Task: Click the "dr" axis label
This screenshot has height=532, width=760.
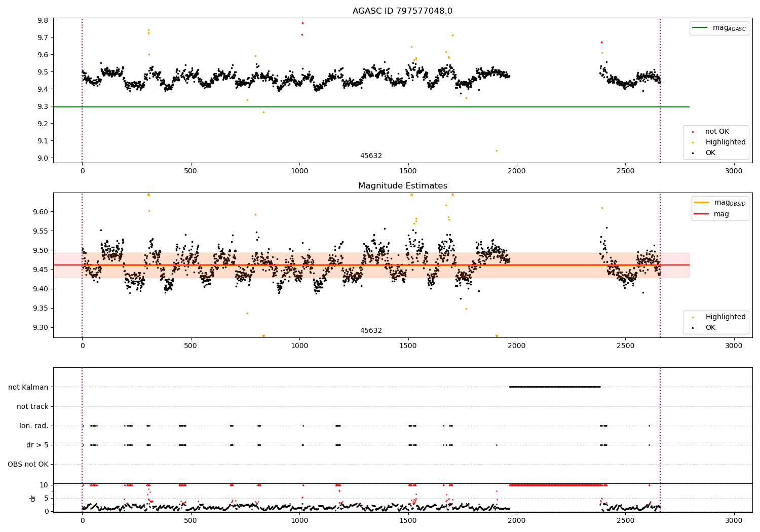Action: [33, 498]
